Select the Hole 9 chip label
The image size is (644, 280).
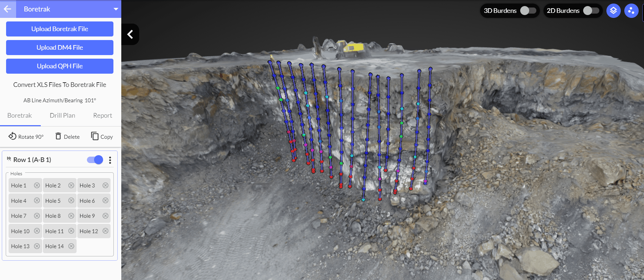tap(87, 216)
